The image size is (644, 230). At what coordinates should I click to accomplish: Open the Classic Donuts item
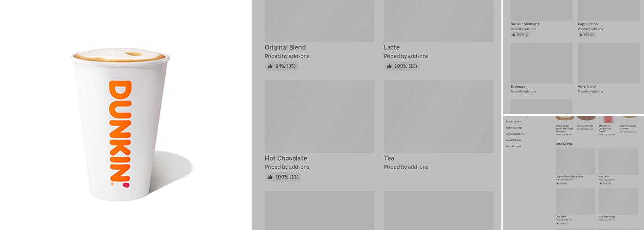pyautogui.click(x=585, y=126)
